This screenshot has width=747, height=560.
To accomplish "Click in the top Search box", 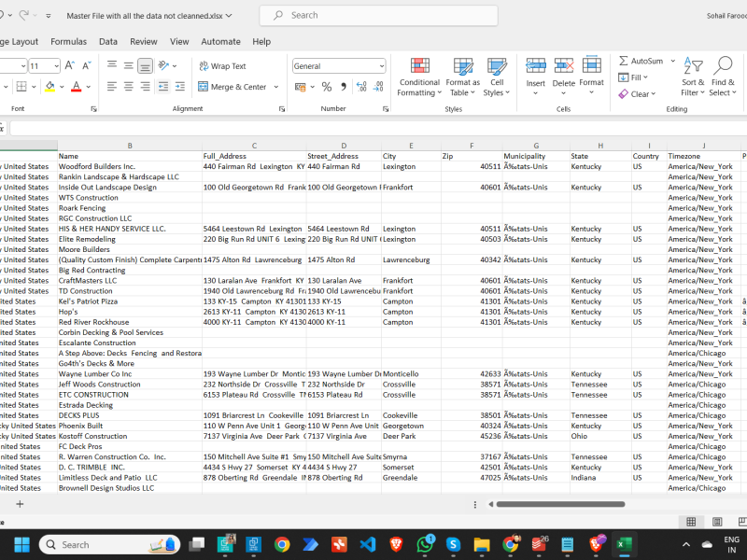I will [x=379, y=15].
